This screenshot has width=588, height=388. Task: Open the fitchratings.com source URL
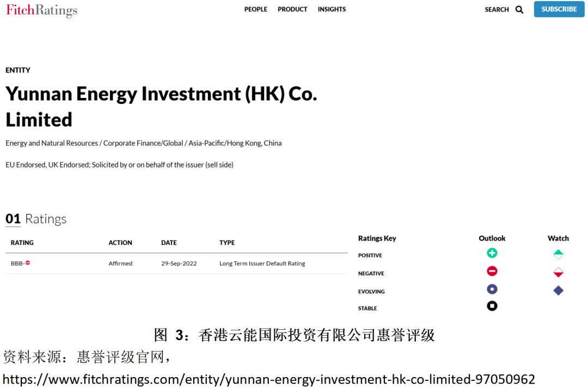(x=269, y=379)
